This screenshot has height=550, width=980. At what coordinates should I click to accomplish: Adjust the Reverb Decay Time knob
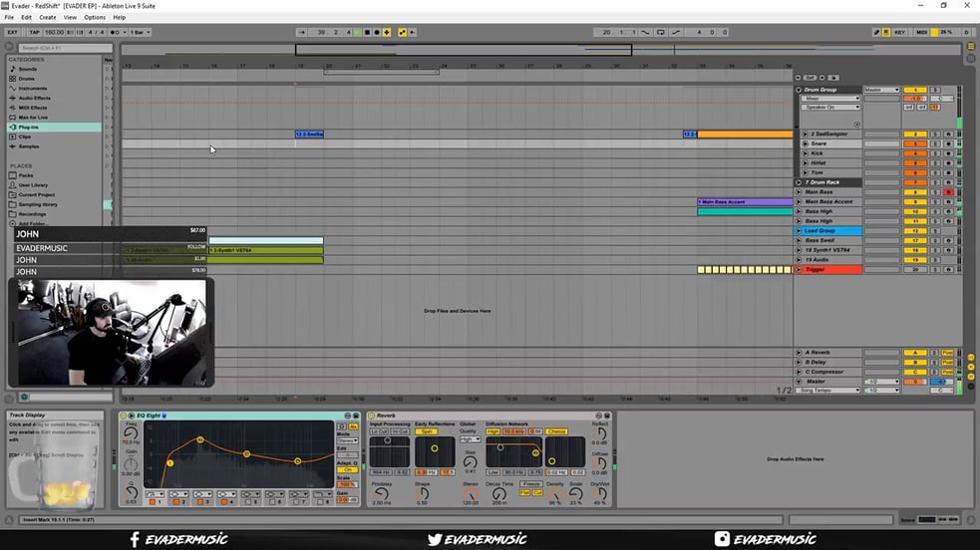pos(498,494)
